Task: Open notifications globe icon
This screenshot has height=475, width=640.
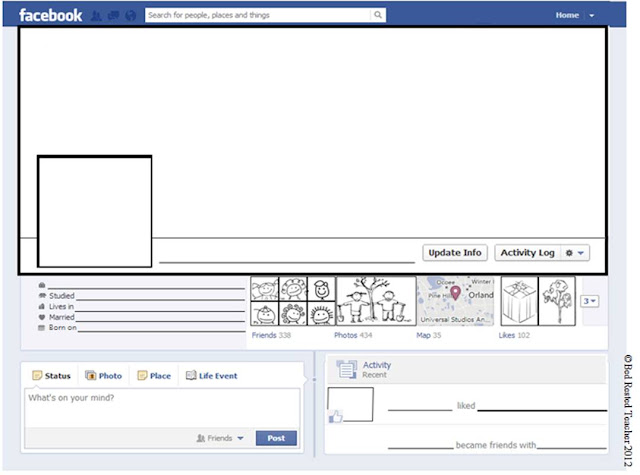Action: [131, 16]
